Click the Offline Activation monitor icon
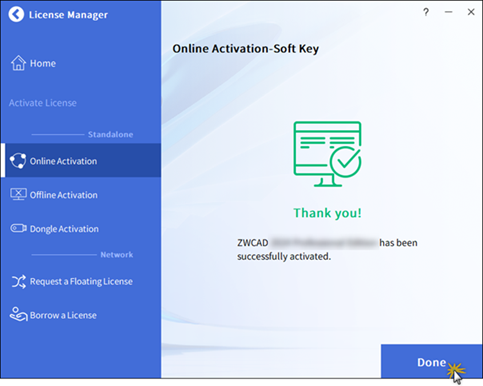Image resolution: width=483 pixels, height=386 pixels. [18, 194]
